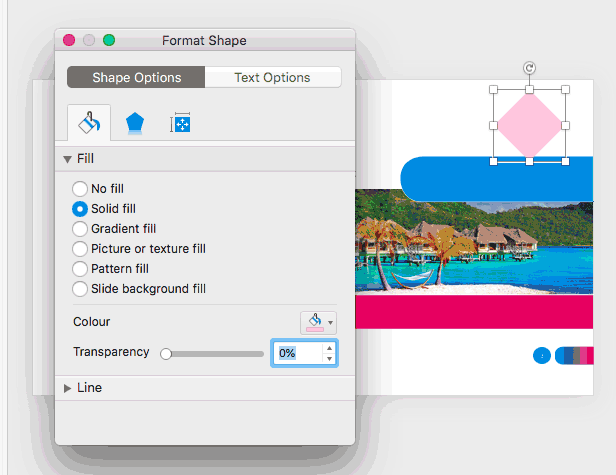Viewport: 616px width, 475px height.
Task: Click the Transparency percentage input field
Action: coord(296,353)
